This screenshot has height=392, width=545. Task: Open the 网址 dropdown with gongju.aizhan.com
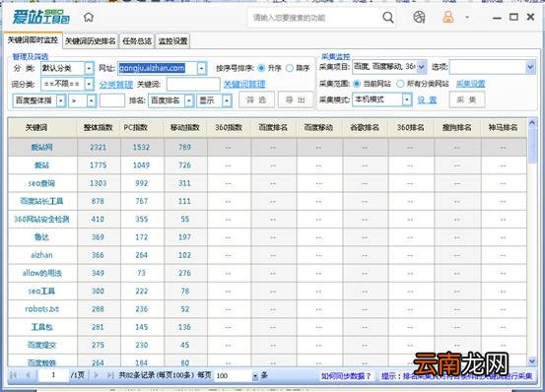pos(163,68)
